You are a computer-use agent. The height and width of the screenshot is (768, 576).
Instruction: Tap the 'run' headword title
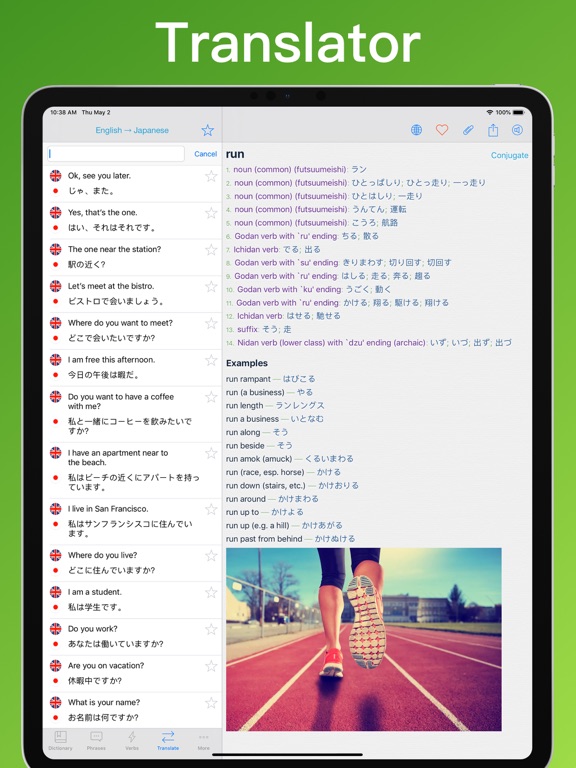[x=235, y=154]
